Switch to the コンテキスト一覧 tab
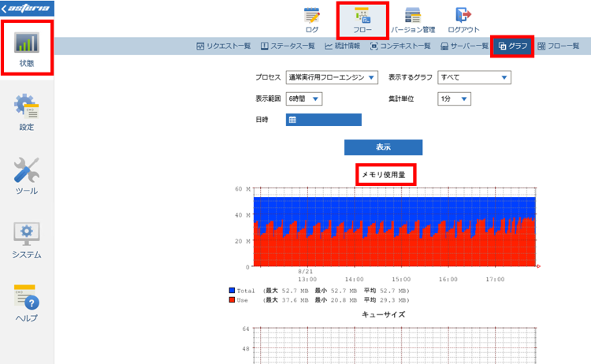 [400, 46]
